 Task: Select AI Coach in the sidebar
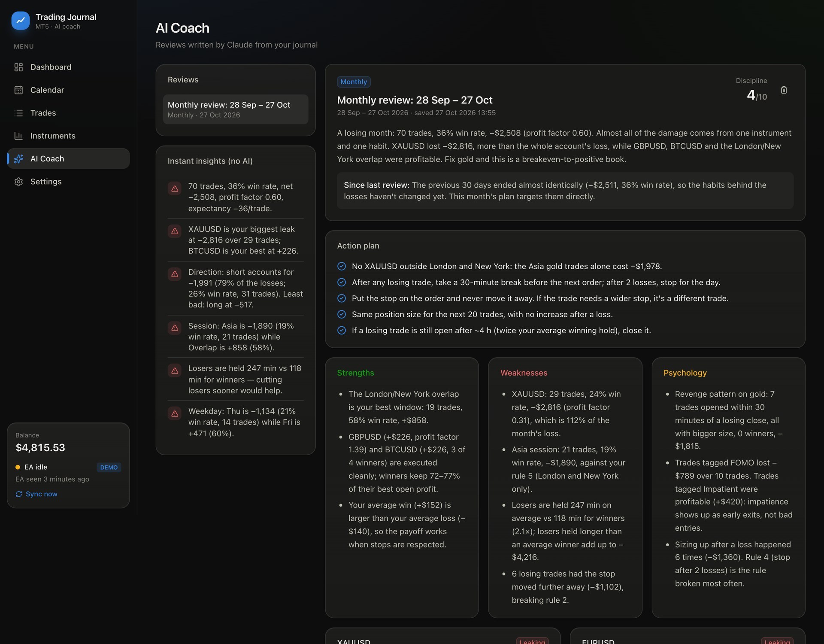pyautogui.click(x=68, y=158)
